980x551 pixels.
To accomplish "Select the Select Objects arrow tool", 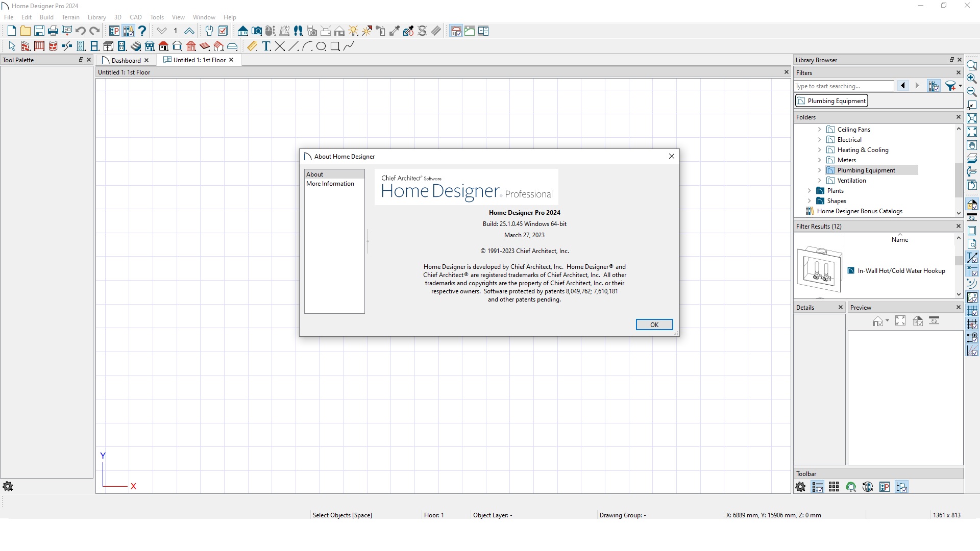I will (x=12, y=46).
